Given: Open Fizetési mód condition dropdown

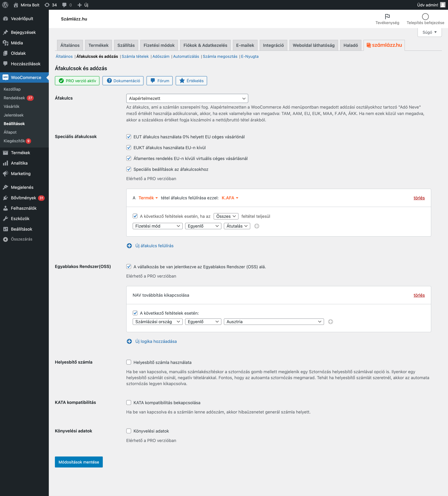Looking at the screenshot, I should [158, 226].
